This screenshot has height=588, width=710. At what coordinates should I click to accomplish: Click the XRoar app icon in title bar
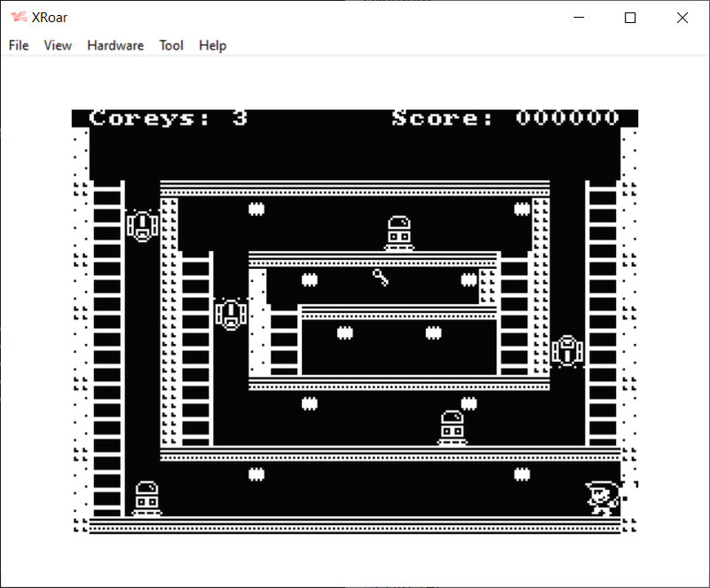(19, 18)
